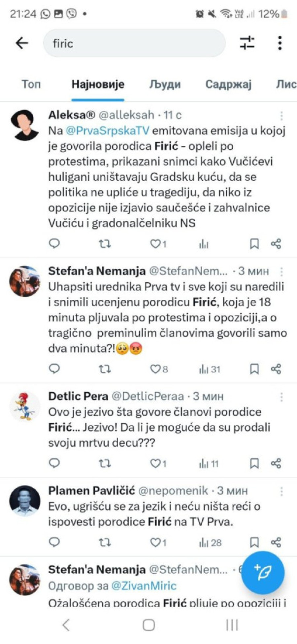
Task: Tap the back arrow beside search field
Action: pyautogui.click(x=22, y=43)
